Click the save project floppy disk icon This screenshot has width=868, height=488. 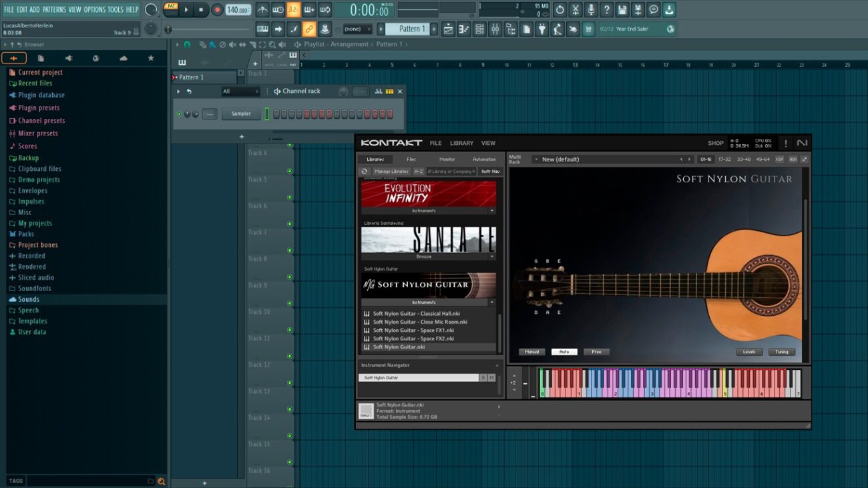(x=622, y=10)
